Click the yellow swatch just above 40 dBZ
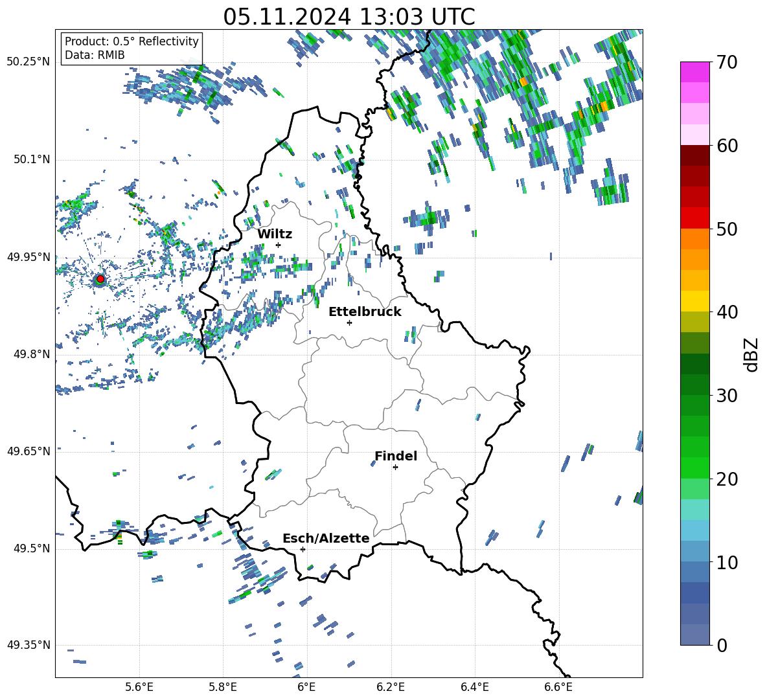767x700 pixels. pos(694,301)
